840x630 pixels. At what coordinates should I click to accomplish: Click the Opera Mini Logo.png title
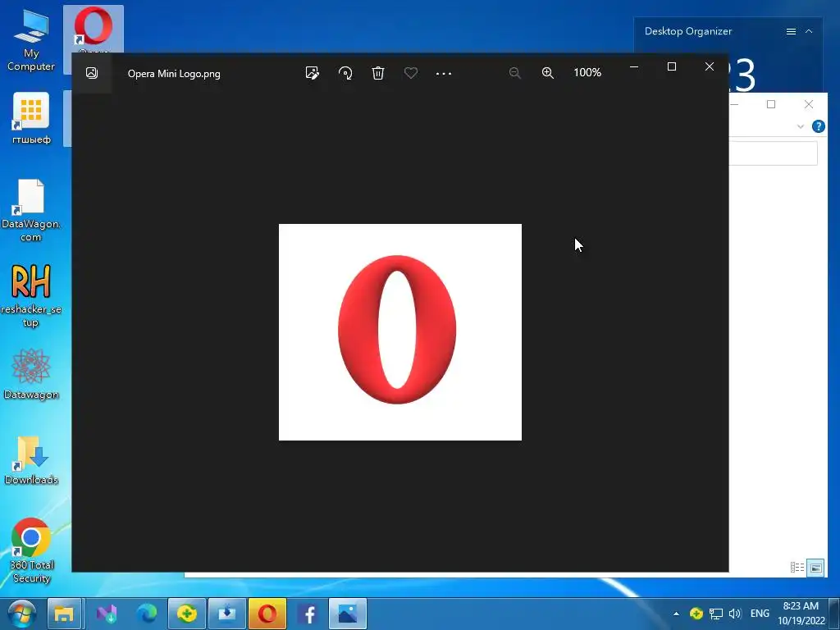[174, 74]
